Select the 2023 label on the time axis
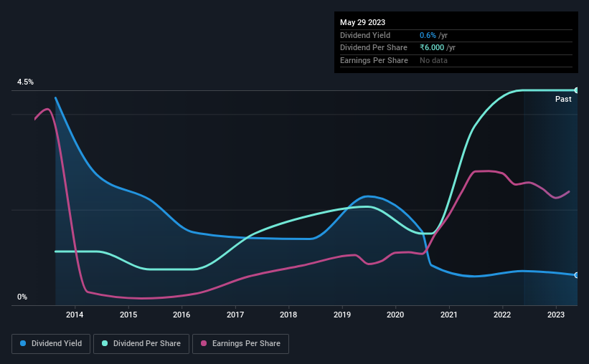Screen dimensions: 589x364 coord(556,315)
